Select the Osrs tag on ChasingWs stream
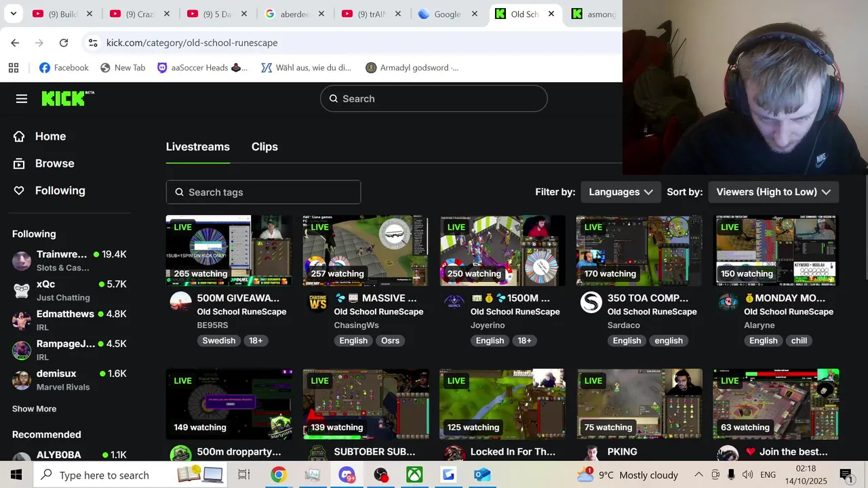This screenshot has width=868, height=488. (x=390, y=341)
